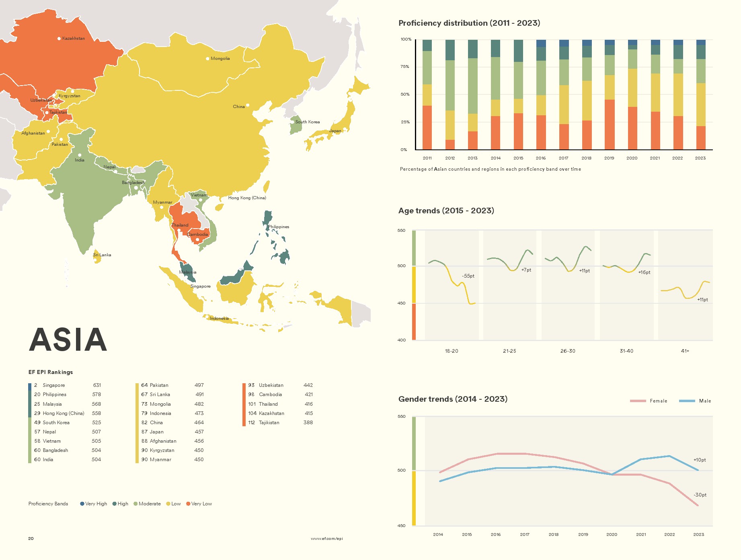Click the Philippines label on the map

click(x=279, y=227)
